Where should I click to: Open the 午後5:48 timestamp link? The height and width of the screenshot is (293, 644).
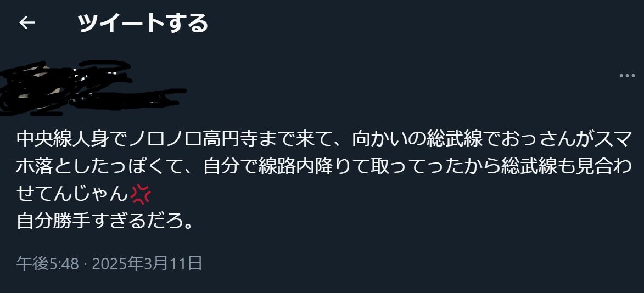(x=48, y=263)
